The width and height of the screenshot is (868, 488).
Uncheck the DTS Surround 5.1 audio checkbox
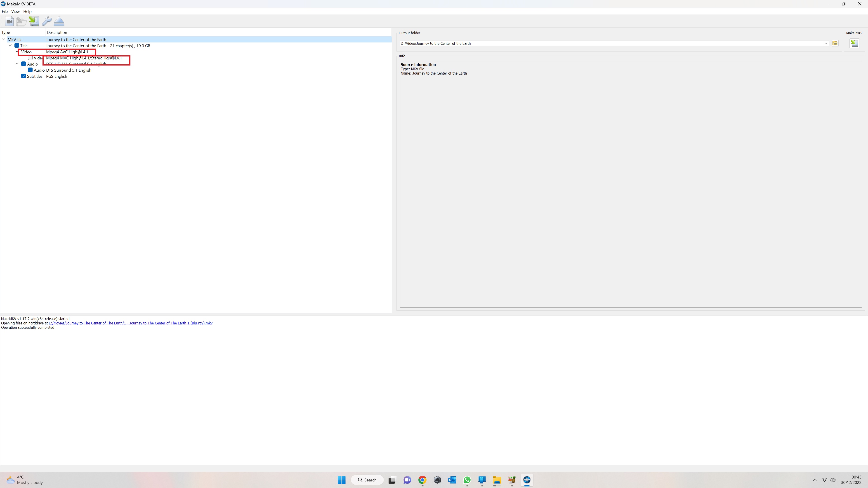[x=30, y=70]
